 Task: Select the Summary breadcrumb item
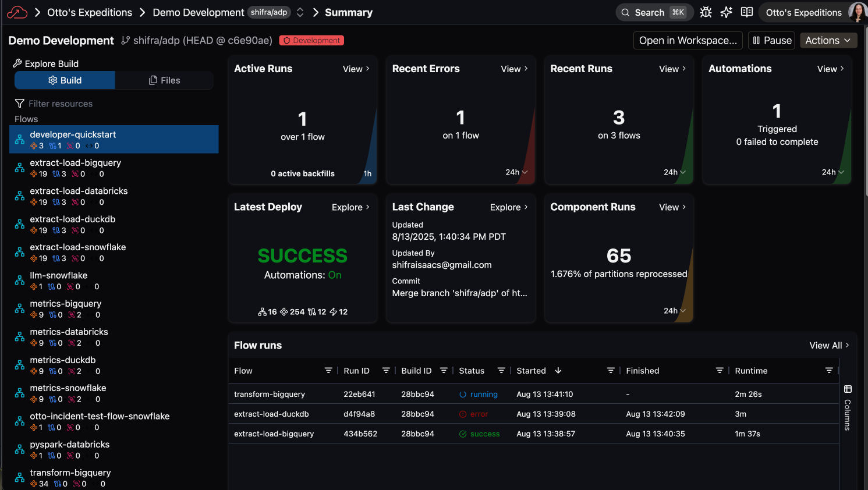pos(349,12)
